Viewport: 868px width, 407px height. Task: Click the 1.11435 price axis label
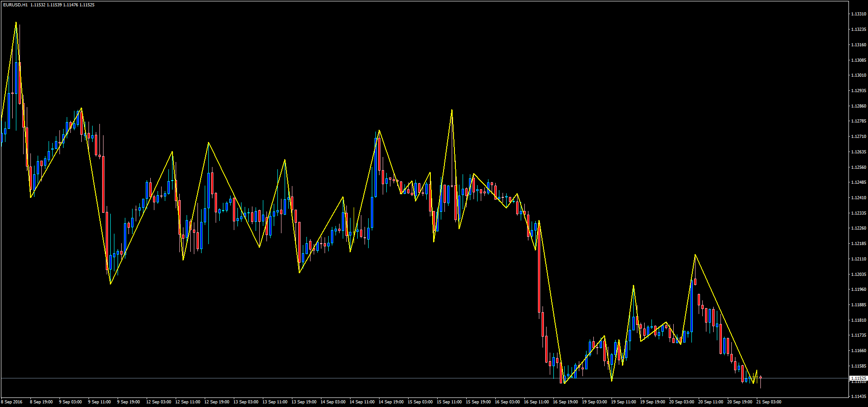pos(859,397)
